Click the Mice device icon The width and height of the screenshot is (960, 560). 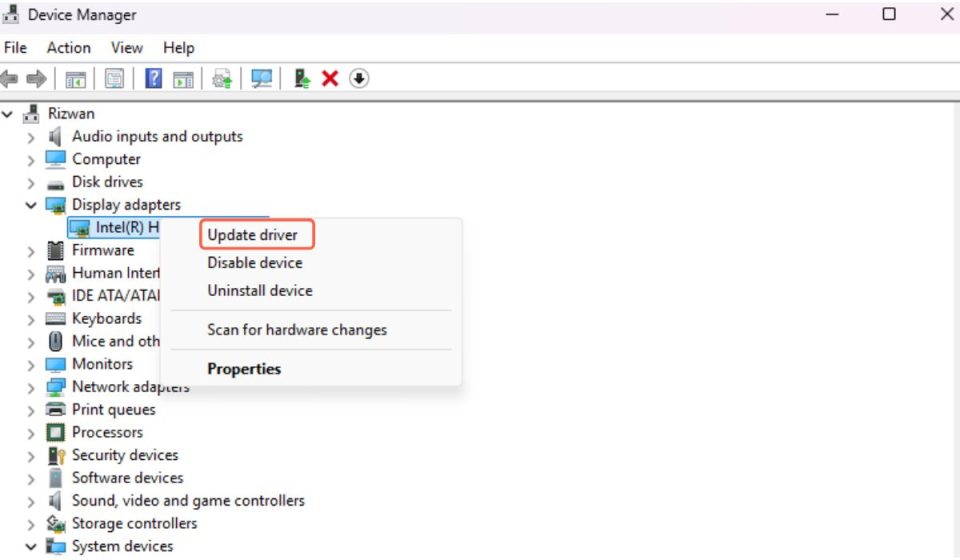click(x=55, y=341)
